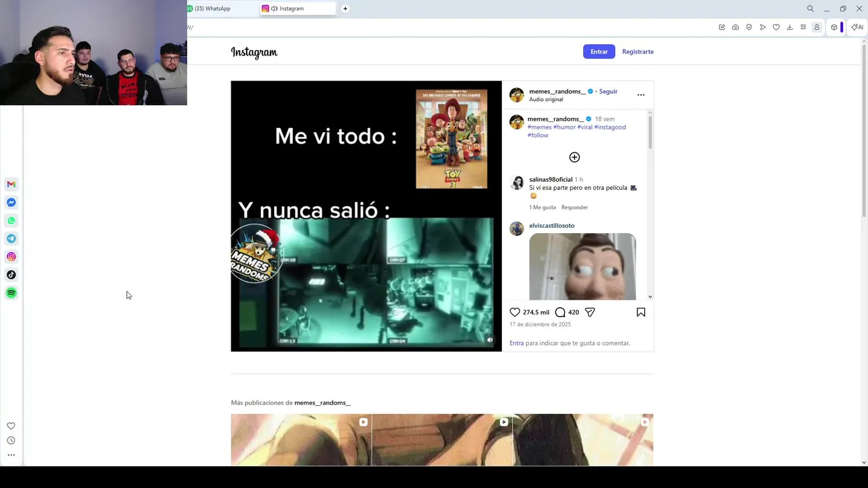
Task: Open a new browser tab
Action: [345, 9]
